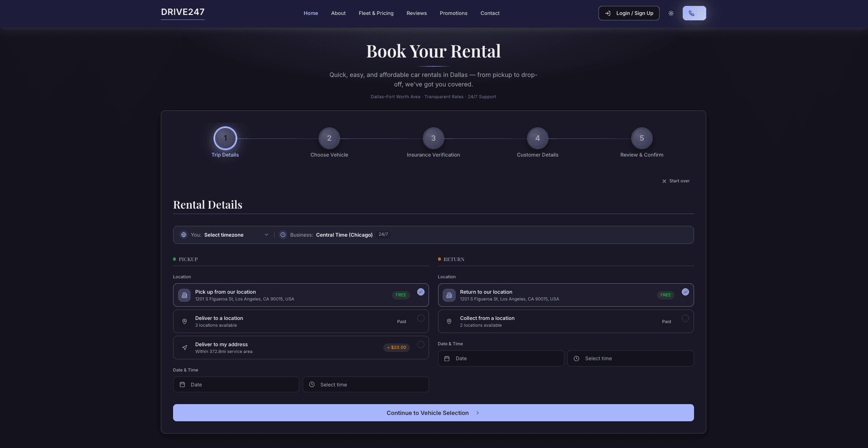Navigate to the Fleet & Pricing menu item
The height and width of the screenshot is (448, 868).
click(376, 13)
